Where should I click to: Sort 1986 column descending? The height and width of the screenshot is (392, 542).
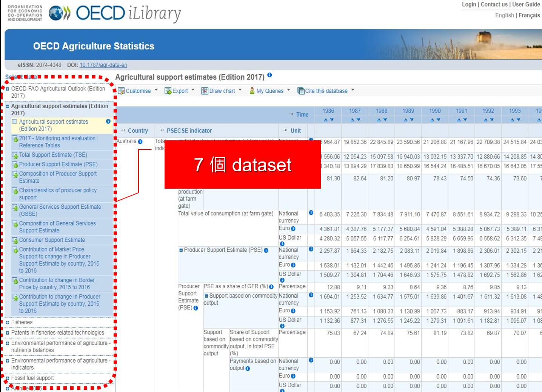332,120
